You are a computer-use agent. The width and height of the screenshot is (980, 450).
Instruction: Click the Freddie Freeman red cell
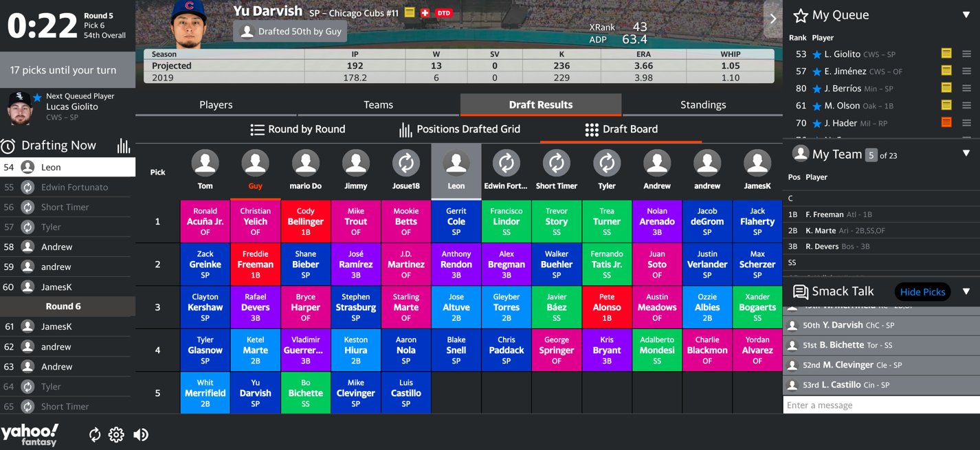click(x=255, y=265)
